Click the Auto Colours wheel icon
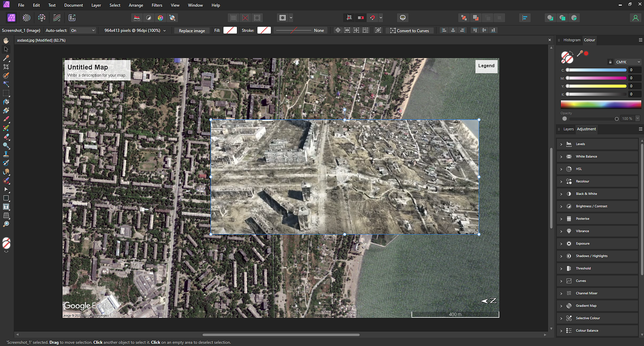Image resolution: width=644 pixels, height=346 pixels. click(161, 18)
